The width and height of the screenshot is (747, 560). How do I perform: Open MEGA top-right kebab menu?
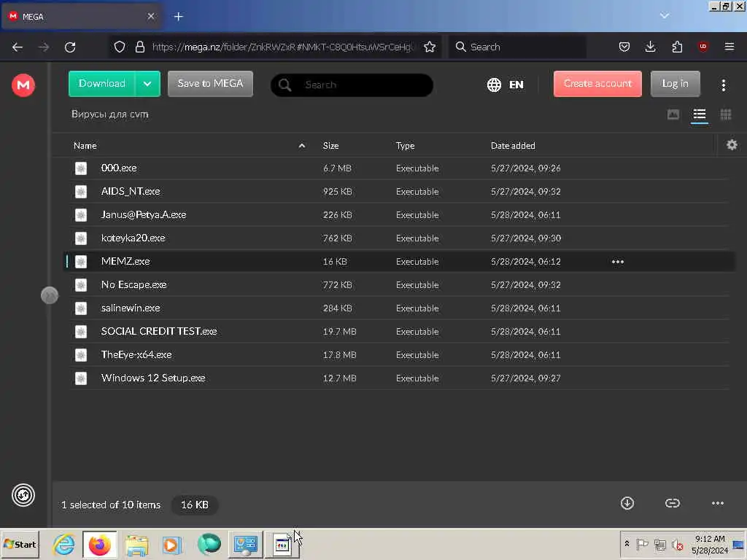point(723,85)
